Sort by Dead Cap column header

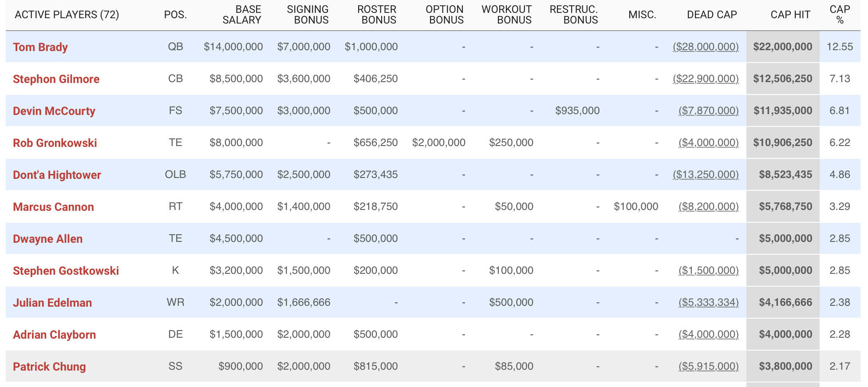tap(712, 15)
